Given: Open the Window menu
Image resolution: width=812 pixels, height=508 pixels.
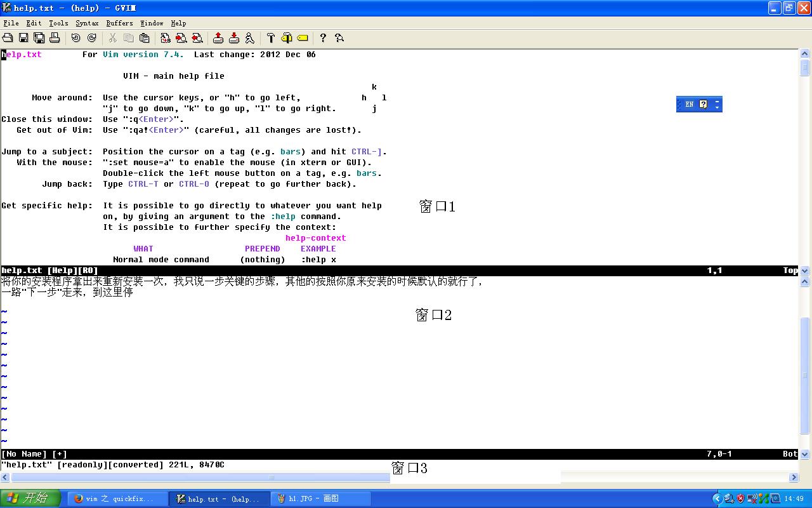Looking at the screenshot, I should point(152,23).
